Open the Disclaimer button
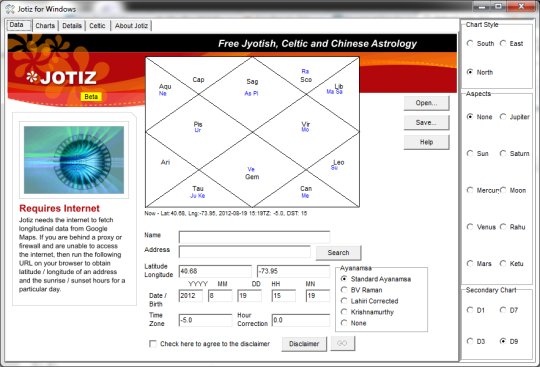 coord(304,344)
